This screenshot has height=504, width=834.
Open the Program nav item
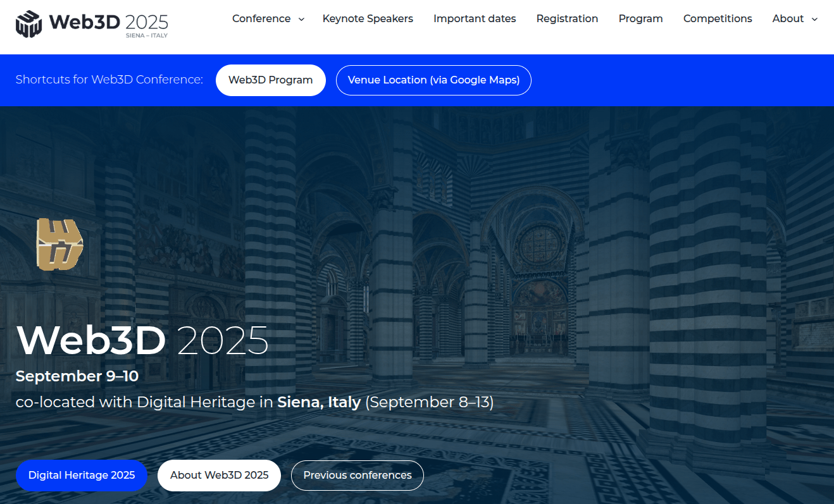click(x=640, y=19)
